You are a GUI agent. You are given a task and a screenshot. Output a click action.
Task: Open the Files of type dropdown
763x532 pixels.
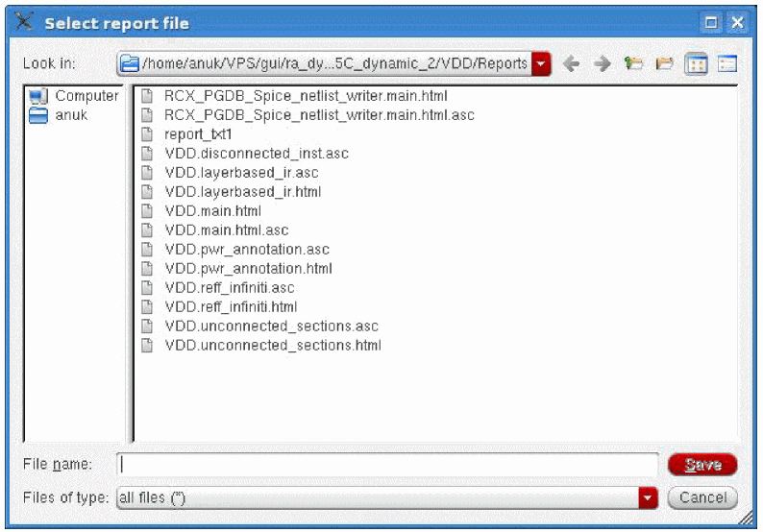click(648, 498)
